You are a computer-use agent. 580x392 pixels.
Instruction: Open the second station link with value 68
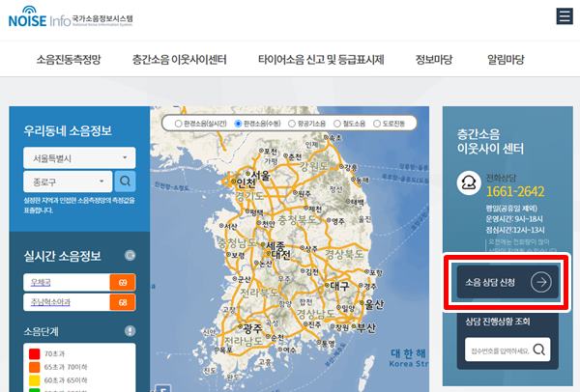pyautogui.click(x=50, y=302)
